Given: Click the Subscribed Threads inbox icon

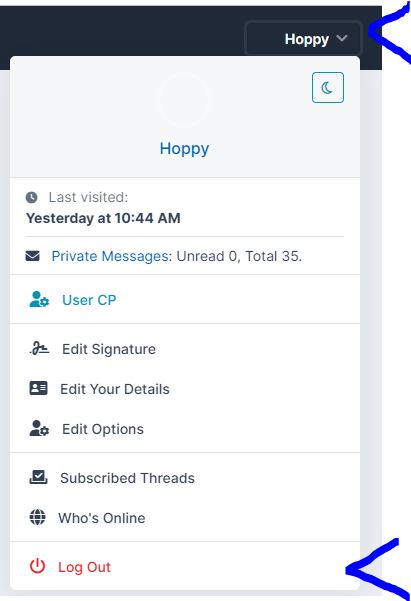Looking at the screenshot, I should 38,477.
